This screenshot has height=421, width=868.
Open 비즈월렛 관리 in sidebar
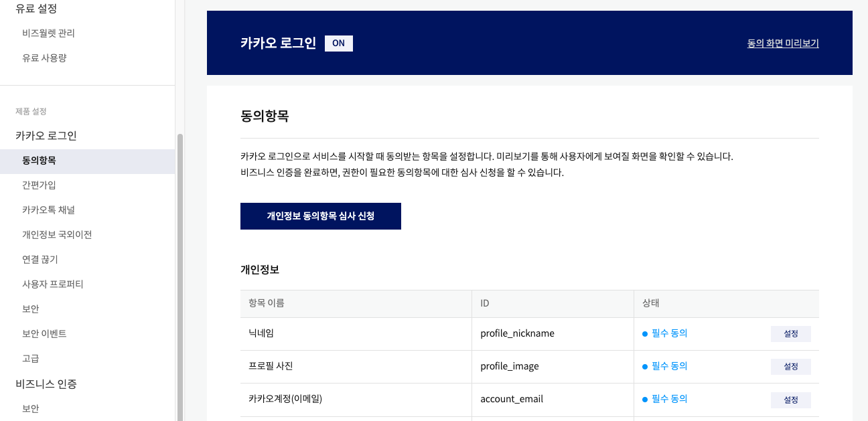48,33
